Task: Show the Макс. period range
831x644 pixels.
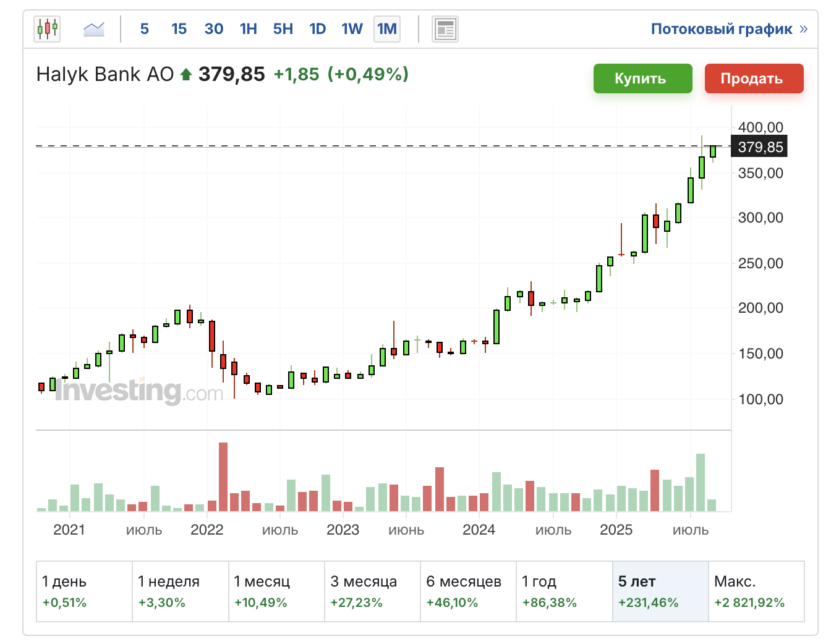Action: pos(756,591)
